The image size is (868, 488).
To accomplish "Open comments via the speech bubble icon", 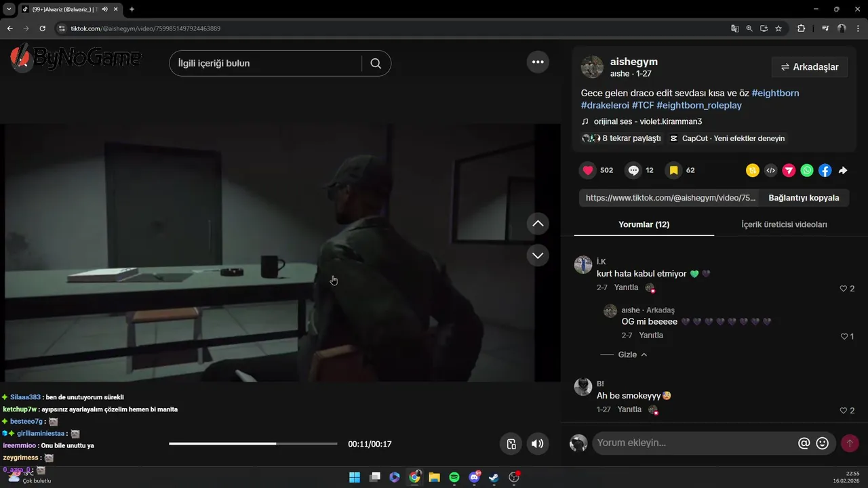I will click(633, 171).
